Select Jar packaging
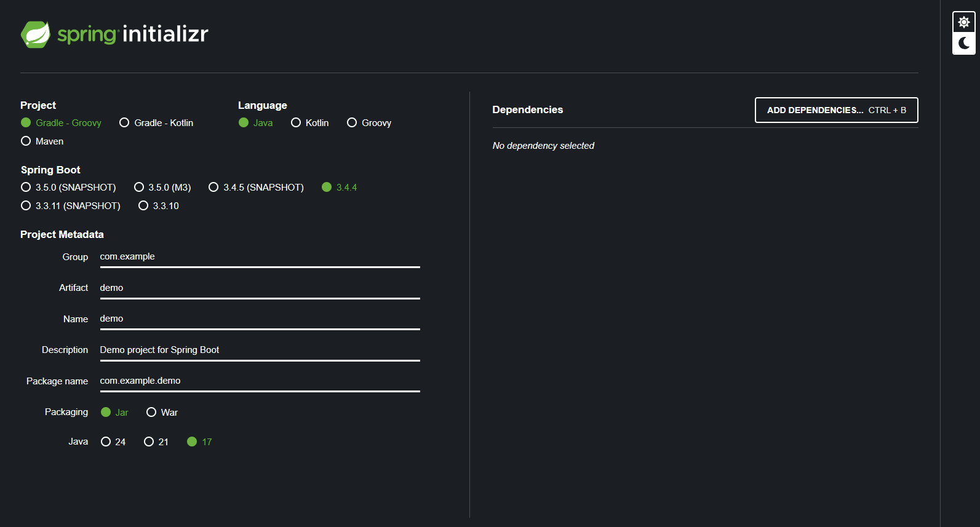Image resolution: width=980 pixels, height=527 pixels. (x=114, y=413)
